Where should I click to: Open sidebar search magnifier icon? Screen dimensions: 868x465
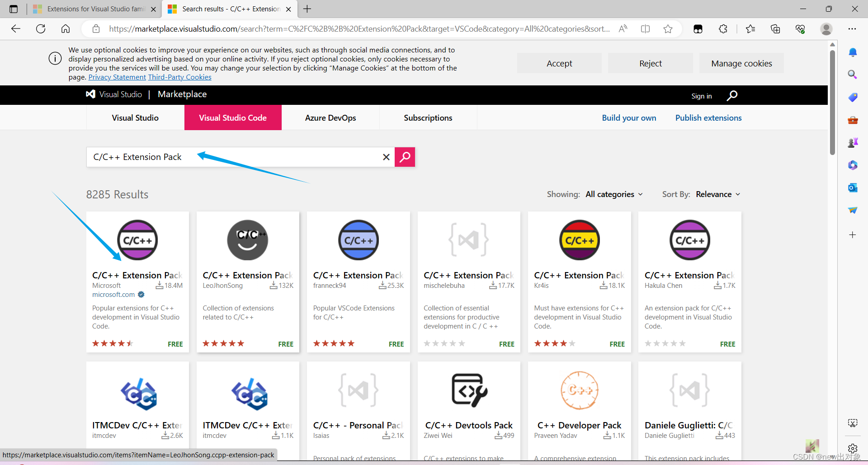pos(853,75)
